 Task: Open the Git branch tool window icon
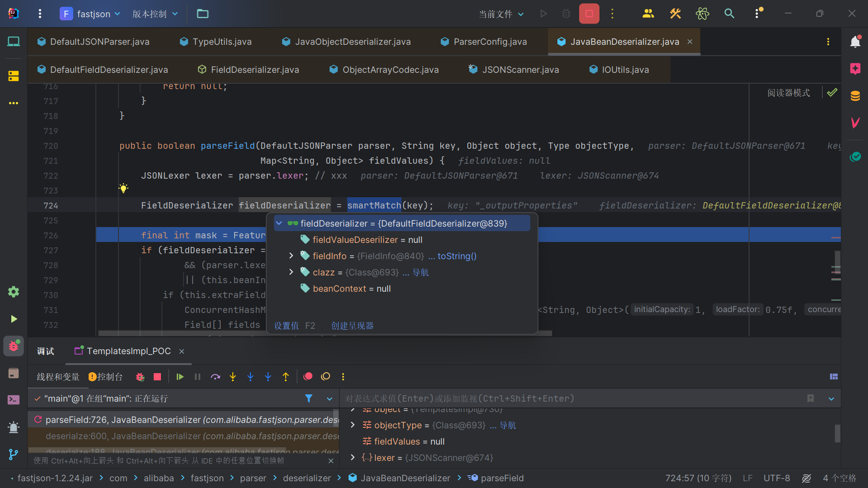click(14, 454)
